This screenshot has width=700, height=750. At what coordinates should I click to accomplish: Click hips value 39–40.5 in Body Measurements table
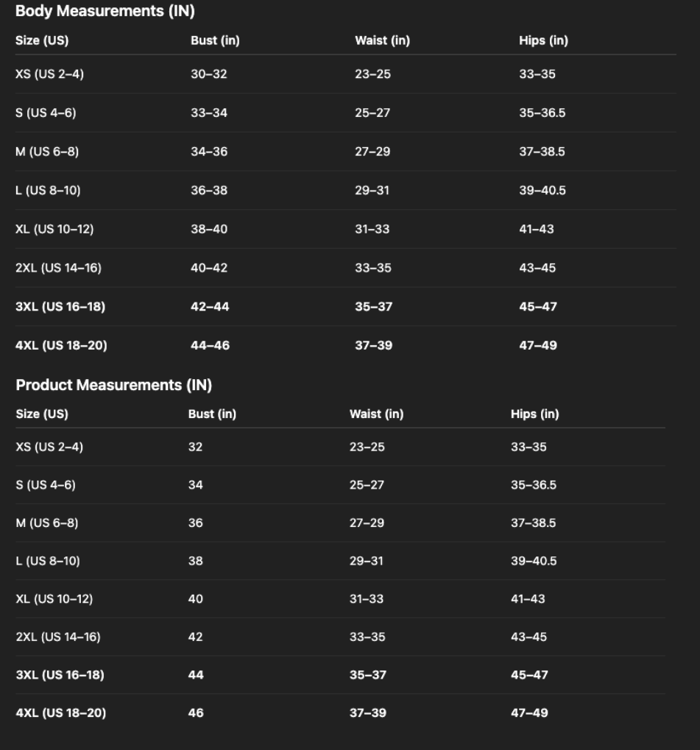pyautogui.click(x=542, y=191)
